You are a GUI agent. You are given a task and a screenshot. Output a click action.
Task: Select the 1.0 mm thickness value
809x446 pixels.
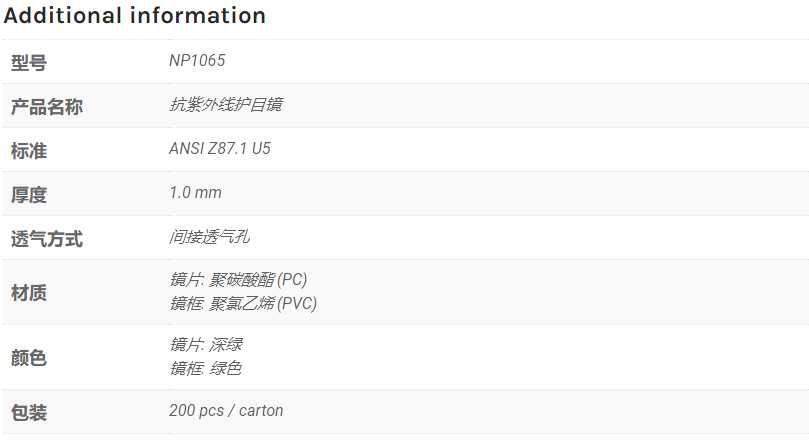click(x=196, y=193)
